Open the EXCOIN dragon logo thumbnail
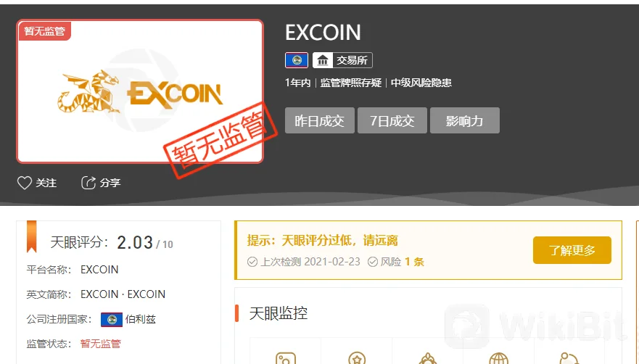 pyautogui.click(x=140, y=91)
